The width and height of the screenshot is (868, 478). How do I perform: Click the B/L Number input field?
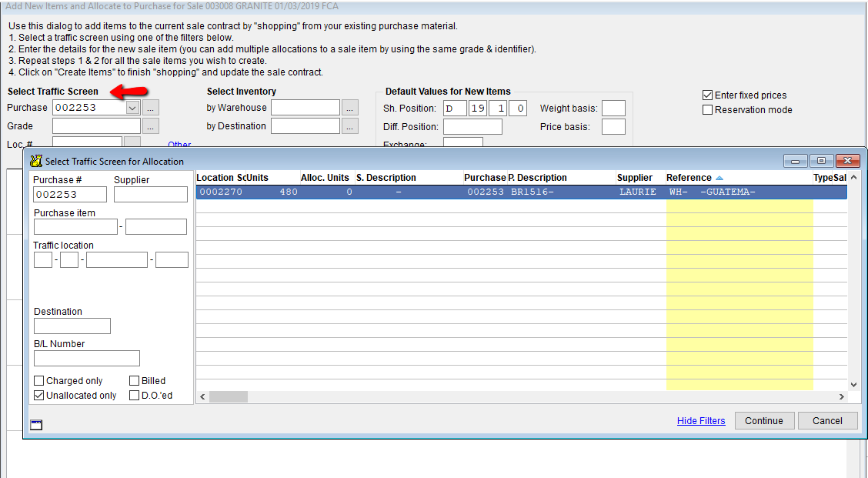(x=86, y=359)
